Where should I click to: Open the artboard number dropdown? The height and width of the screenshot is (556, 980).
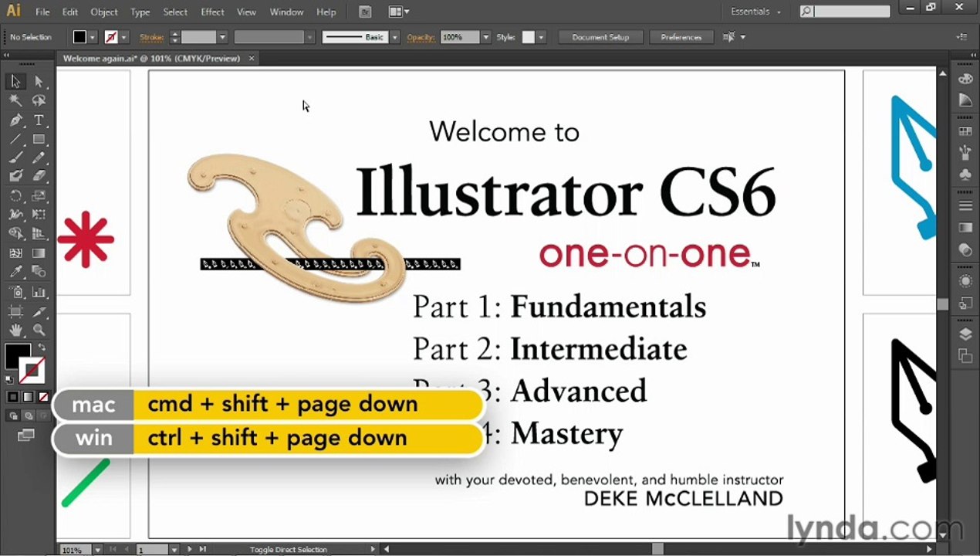click(x=174, y=550)
